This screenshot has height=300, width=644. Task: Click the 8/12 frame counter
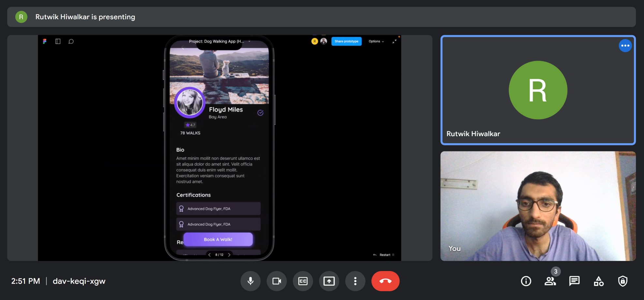(x=219, y=255)
